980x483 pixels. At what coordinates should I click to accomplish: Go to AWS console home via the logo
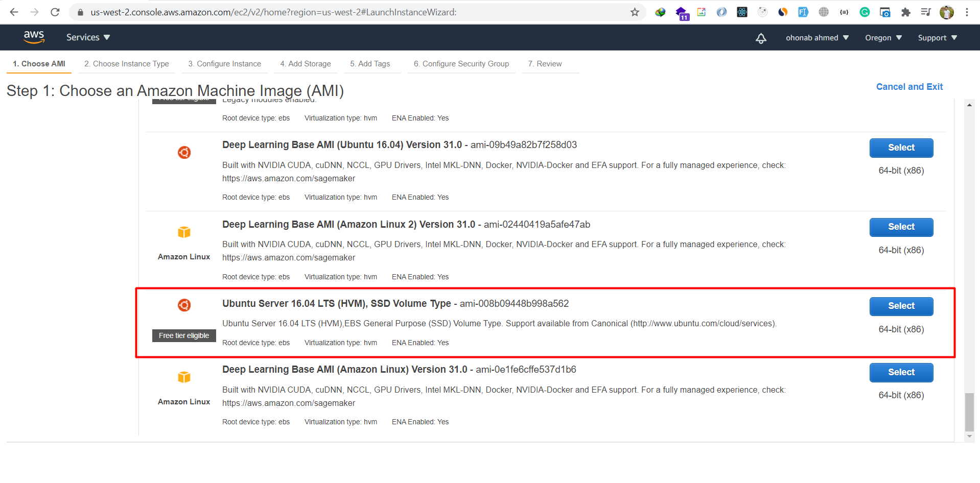point(34,37)
